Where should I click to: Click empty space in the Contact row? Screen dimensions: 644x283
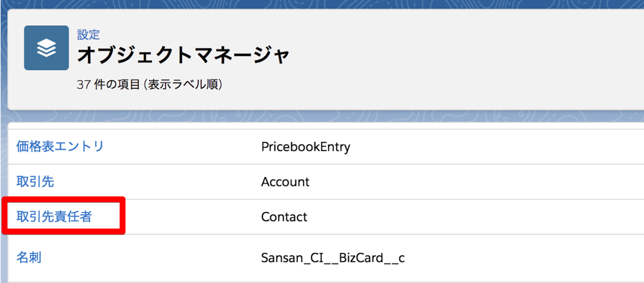click(x=493, y=216)
